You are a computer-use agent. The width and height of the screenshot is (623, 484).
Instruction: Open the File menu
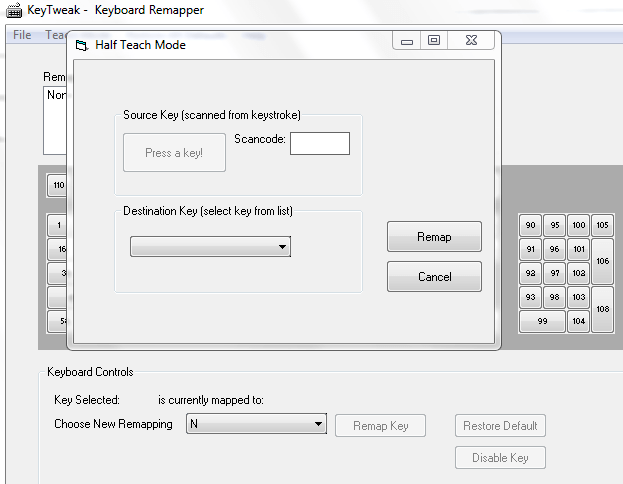pos(22,35)
